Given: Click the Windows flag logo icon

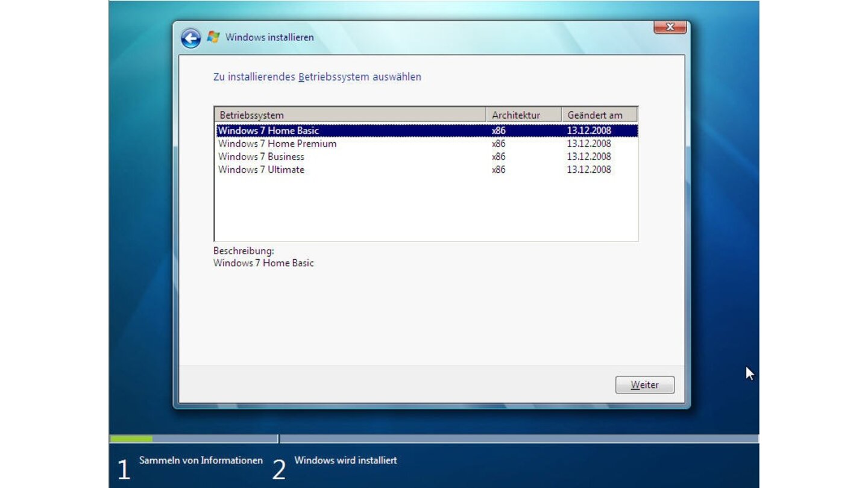Looking at the screenshot, I should click(213, 37).
